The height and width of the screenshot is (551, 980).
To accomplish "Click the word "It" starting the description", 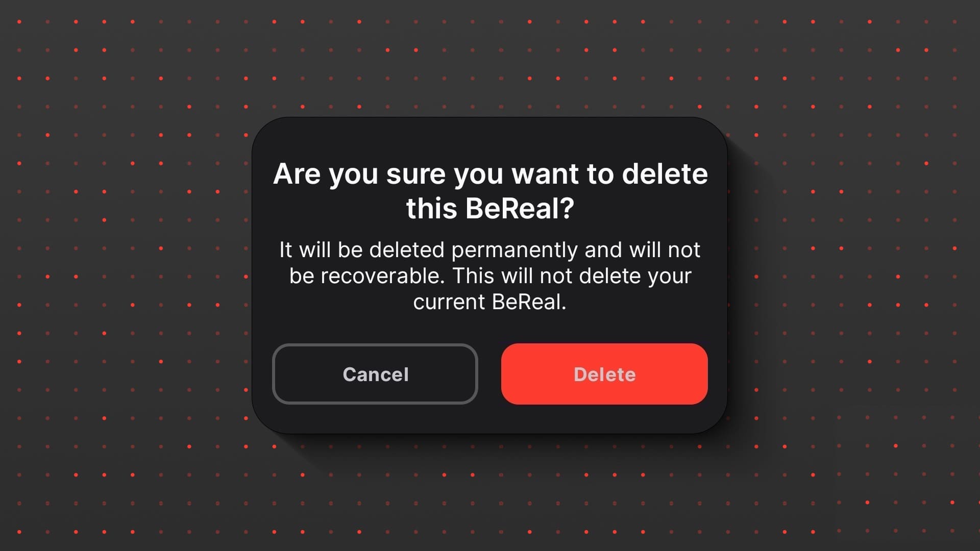I will [285, 250].
